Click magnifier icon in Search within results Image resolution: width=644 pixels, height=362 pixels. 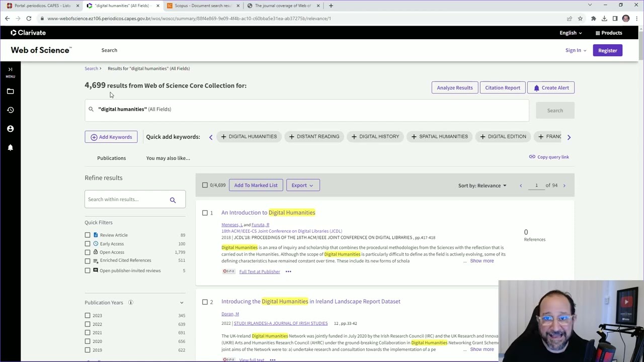(173, 200)
